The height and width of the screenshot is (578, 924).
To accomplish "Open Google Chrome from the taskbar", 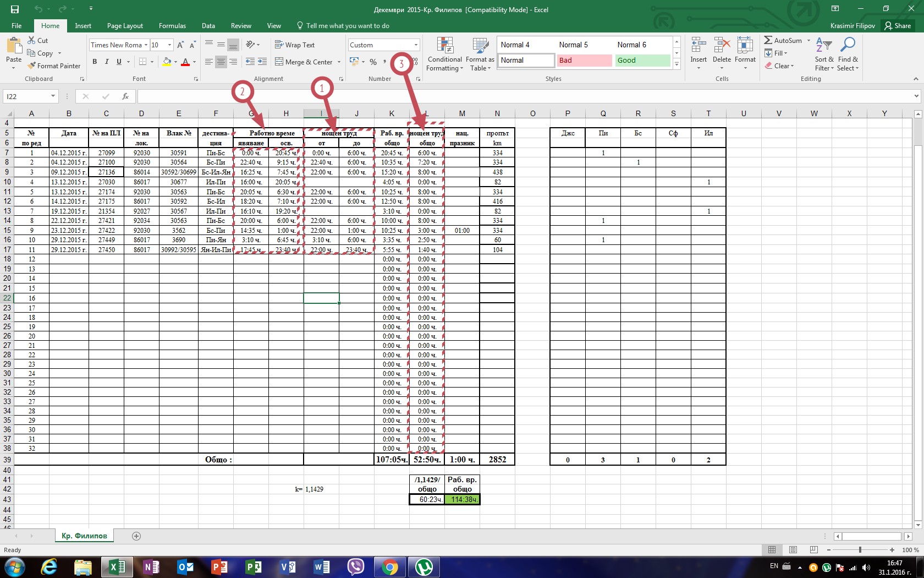I will (390, 566).
